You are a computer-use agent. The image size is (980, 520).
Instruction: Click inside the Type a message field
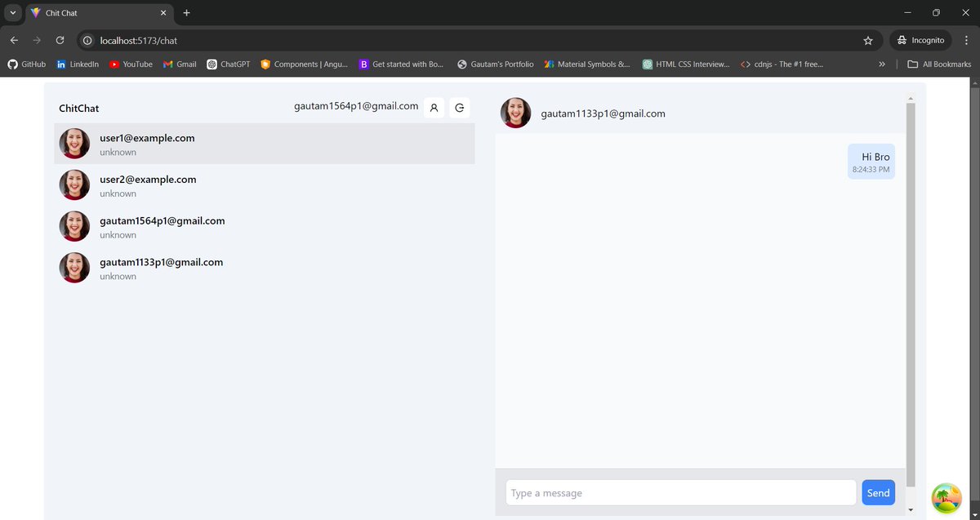click(679, 492)
